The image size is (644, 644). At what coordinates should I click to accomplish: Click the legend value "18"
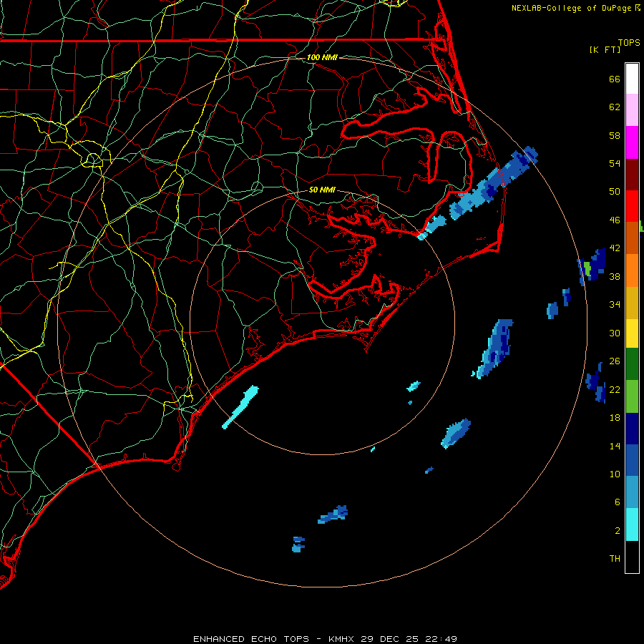pyautogui.click(x=615, y=418)
